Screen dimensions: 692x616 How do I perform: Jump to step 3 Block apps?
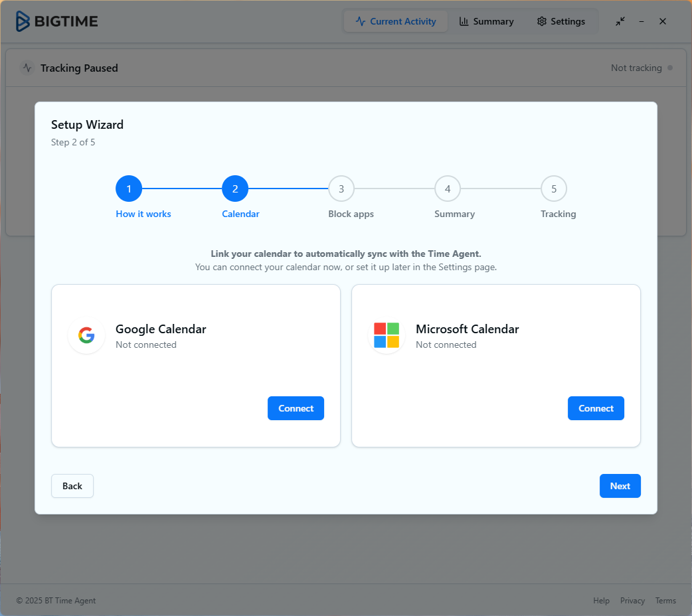click(341, 189)
